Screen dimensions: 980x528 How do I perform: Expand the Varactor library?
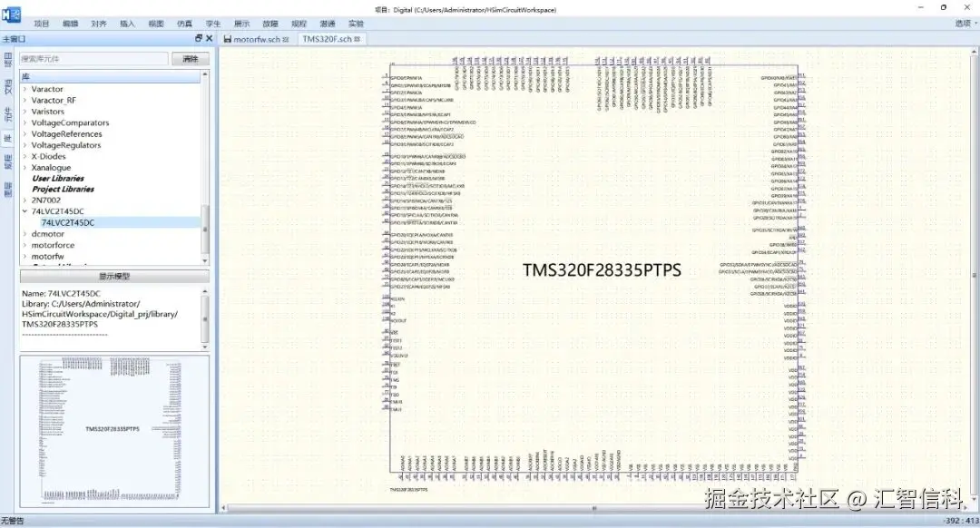[x=24, y=89]
